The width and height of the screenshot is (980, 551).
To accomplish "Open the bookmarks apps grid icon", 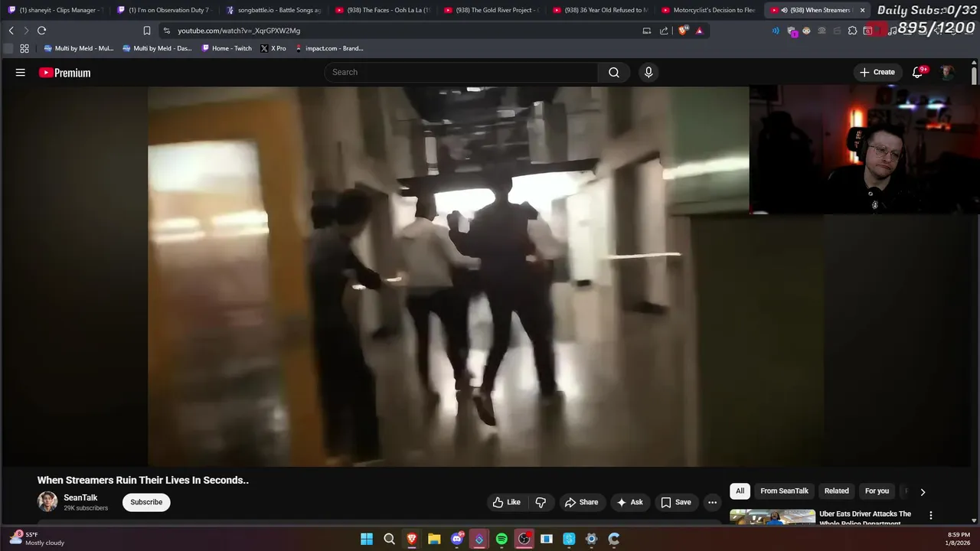I will 24,48.
